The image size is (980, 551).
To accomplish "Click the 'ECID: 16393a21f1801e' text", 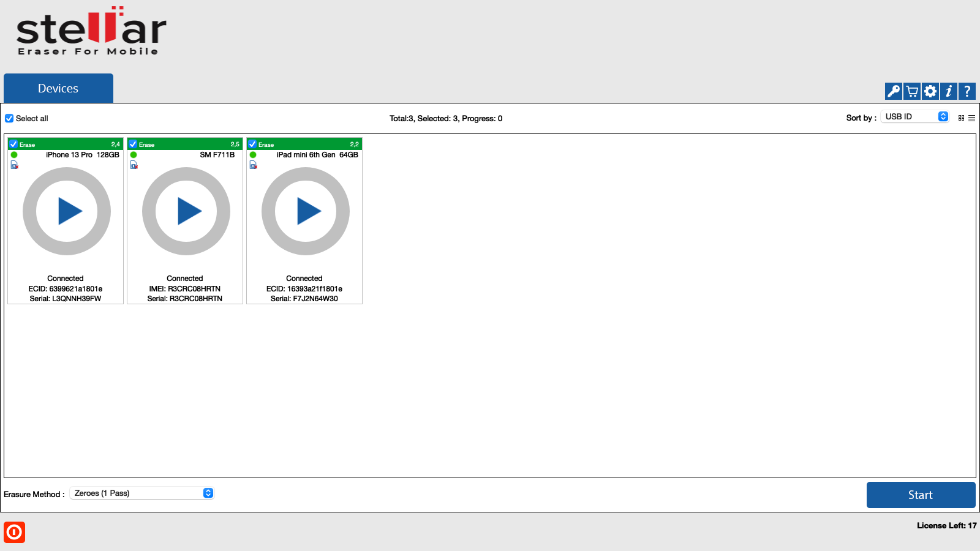I will coord(304,289).
